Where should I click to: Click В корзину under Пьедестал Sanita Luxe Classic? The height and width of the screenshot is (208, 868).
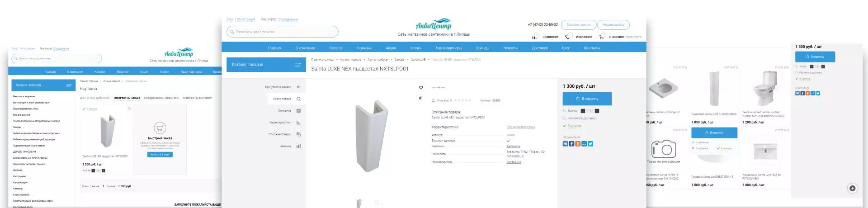pos(714,132)
